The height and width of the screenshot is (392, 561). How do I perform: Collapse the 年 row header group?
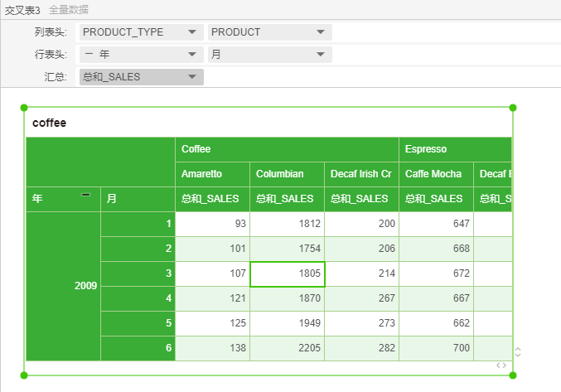85,195
